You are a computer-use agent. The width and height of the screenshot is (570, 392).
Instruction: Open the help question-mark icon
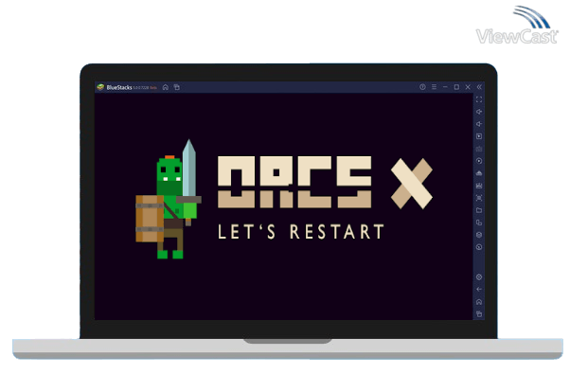[422, 87]
